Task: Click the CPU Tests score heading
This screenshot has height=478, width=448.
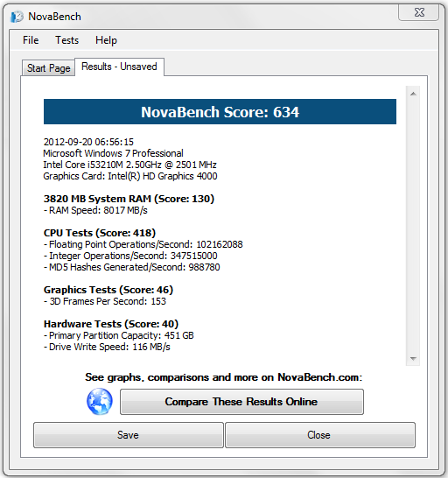Action: [100, 233]
